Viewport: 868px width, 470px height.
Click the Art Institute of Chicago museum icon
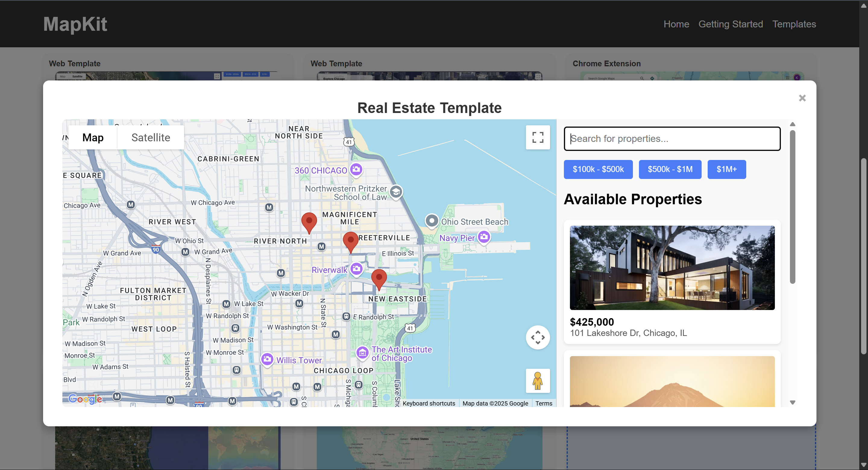click(x=362, y=353)
